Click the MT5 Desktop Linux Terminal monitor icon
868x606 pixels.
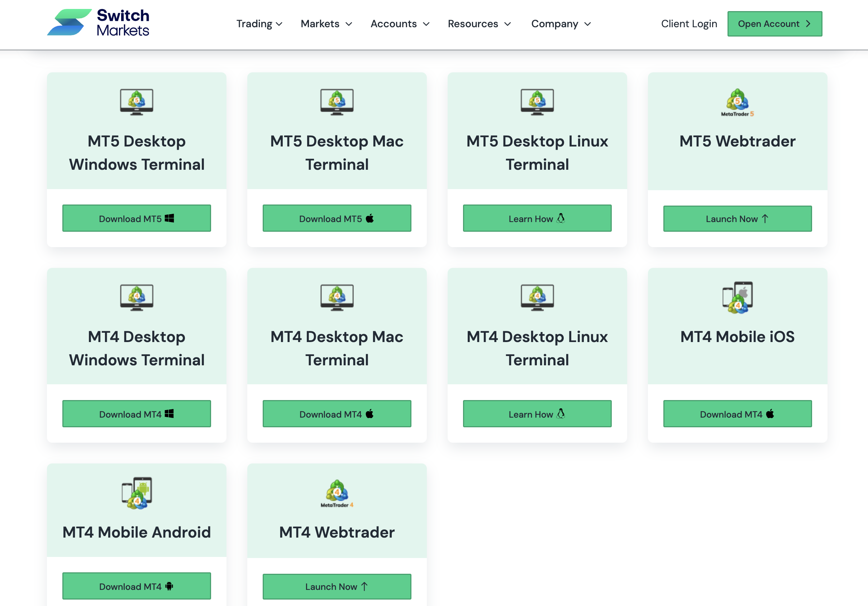[x=537, y=102]
